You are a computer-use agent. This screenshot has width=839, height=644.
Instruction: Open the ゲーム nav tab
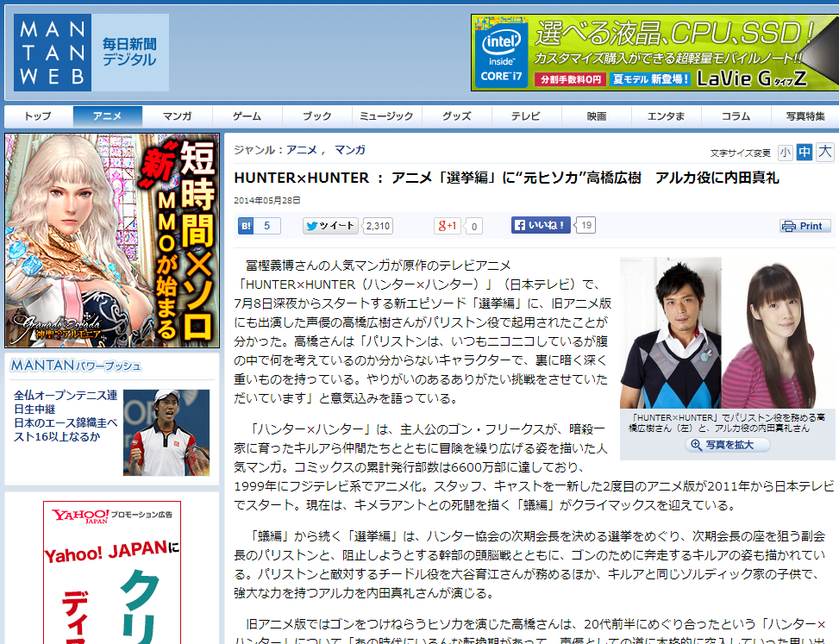pyautogui.click(x=247, y=116)
